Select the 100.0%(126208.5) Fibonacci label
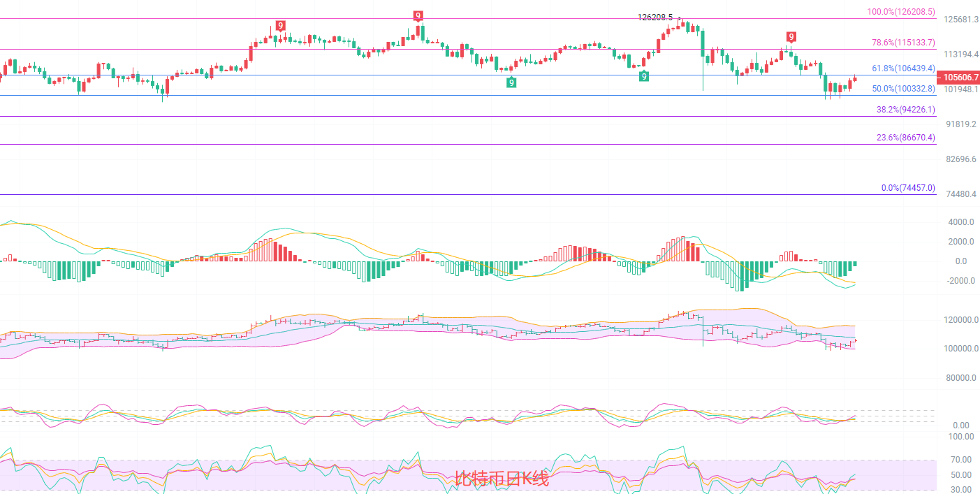 click(900, 12)
